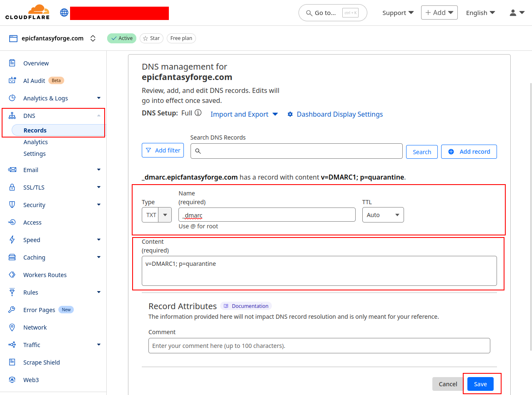The image size is (532, 395).
Task: Click the Cancel button
Action: (x=448, y=384)
